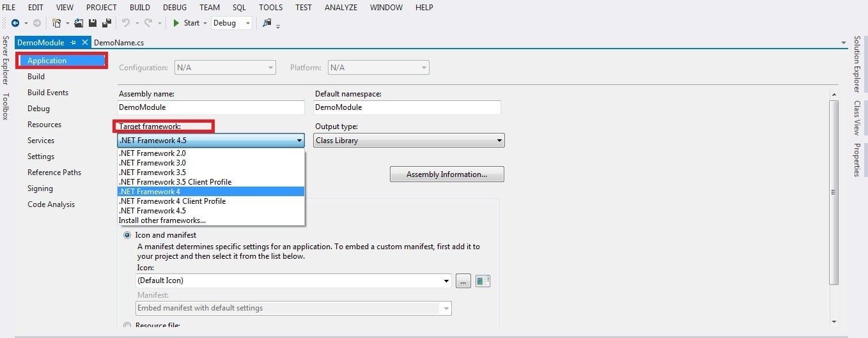
Task: Click the Redo arrow icon
Action: click(x=148, y=23)
